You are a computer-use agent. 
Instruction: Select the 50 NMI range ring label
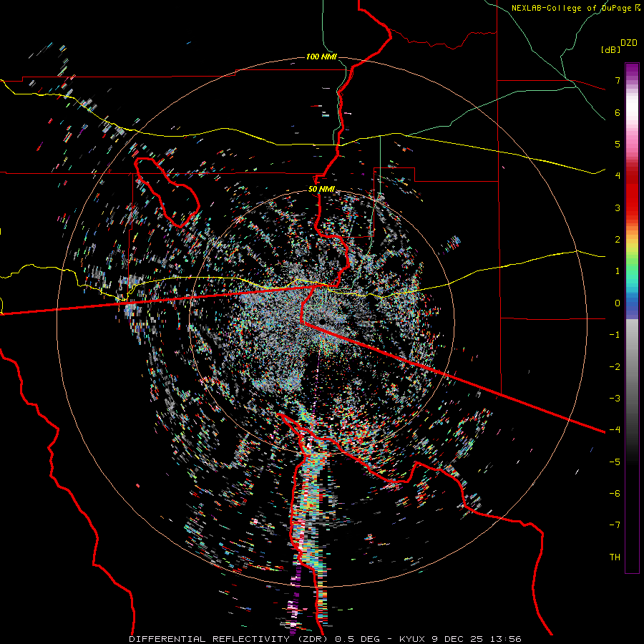pos(321,189)
